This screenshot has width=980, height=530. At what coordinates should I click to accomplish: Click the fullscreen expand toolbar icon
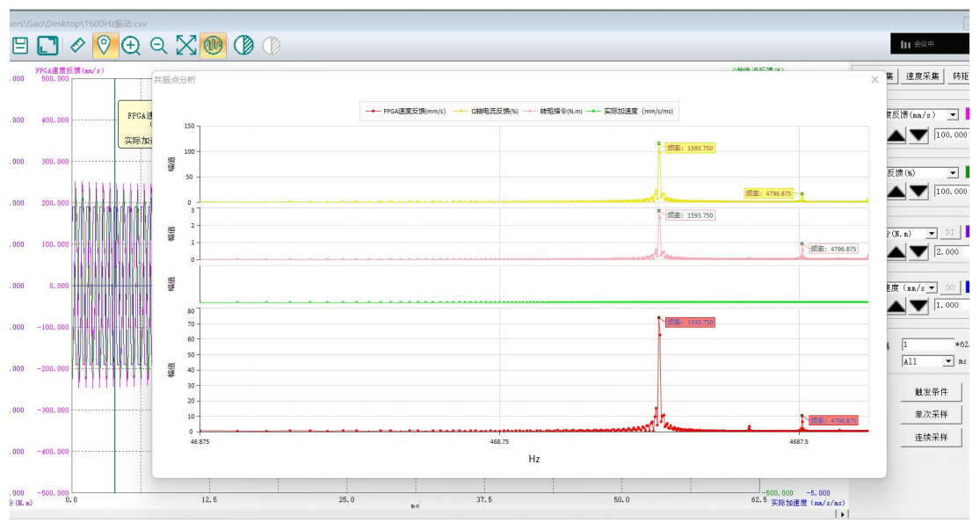(47, 46)
